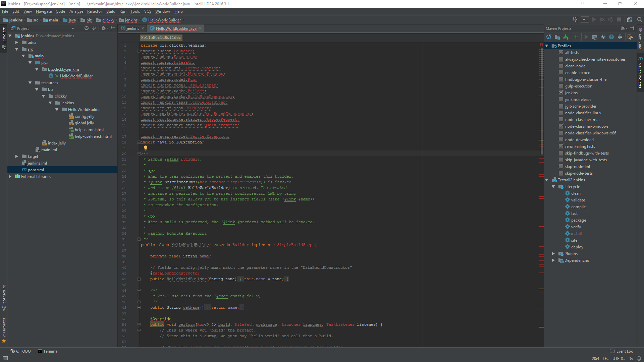Viewport: 644px width, 362px height.
Task: Expand the target folder
Action: 17,157
